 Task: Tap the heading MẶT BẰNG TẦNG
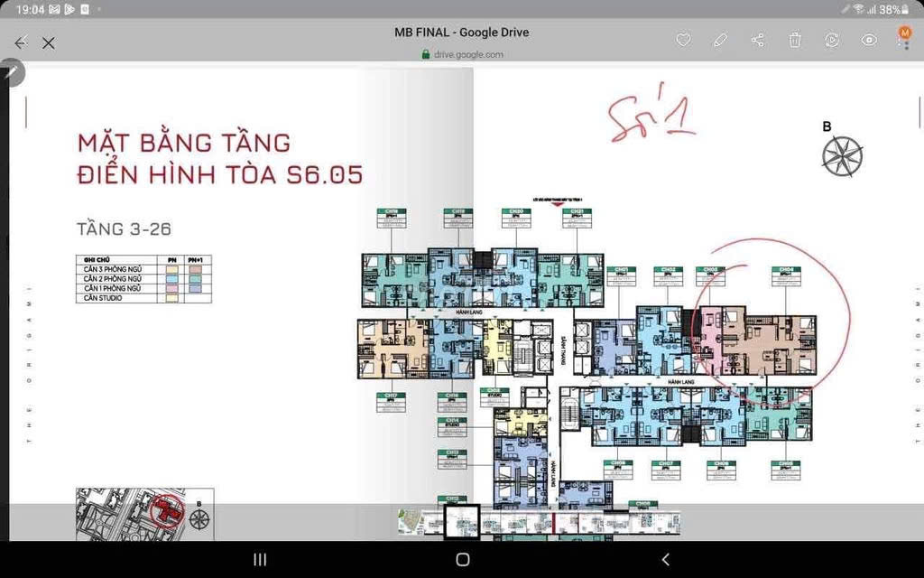point(184,144)
